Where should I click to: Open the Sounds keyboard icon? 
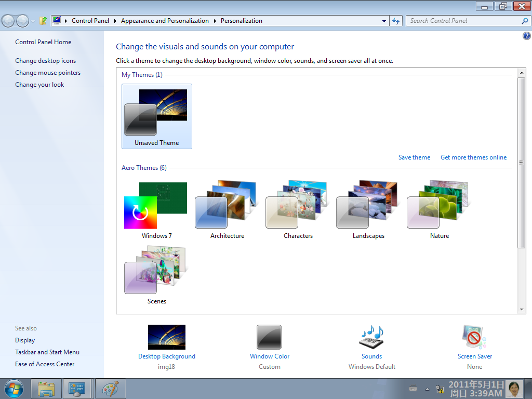pos(371,337)
